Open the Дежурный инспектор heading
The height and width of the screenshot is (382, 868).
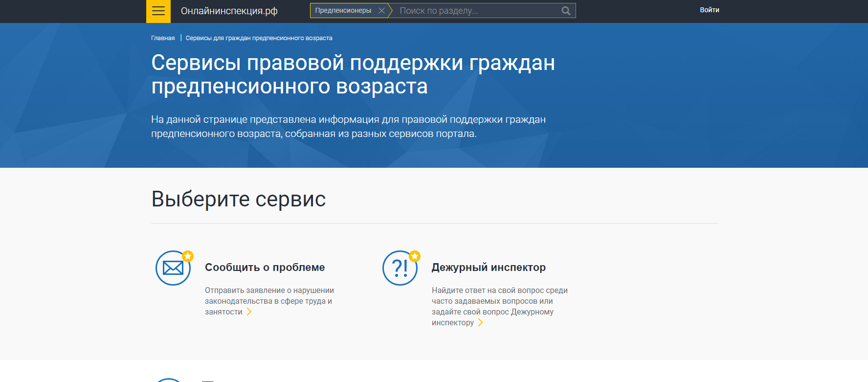pyautogui.click(x=489, y=268)
